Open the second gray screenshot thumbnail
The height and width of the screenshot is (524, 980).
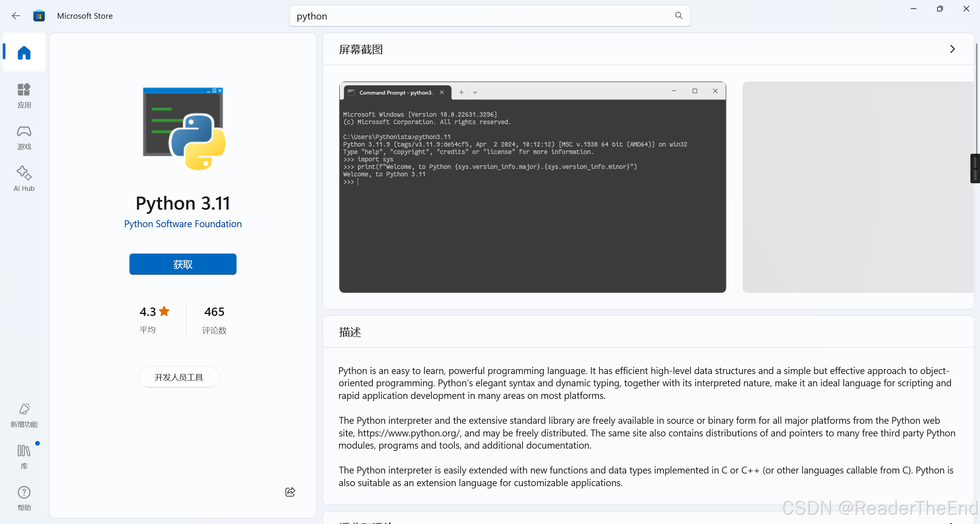tap(857, 187)
